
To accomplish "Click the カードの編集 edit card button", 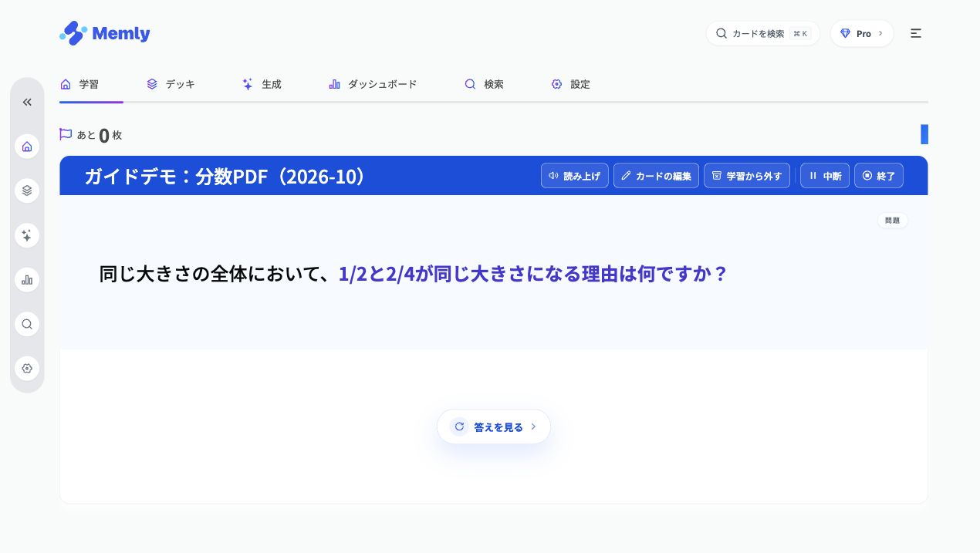I will [x=657, y=176].
